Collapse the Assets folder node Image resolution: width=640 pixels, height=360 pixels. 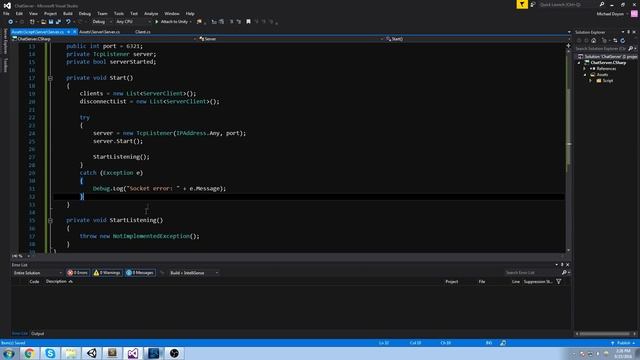click(584, 75)
